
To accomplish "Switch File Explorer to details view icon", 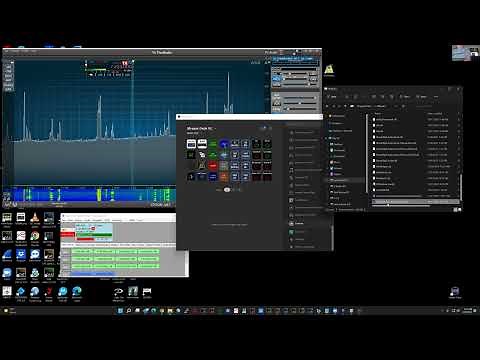I will click(455, 210).
